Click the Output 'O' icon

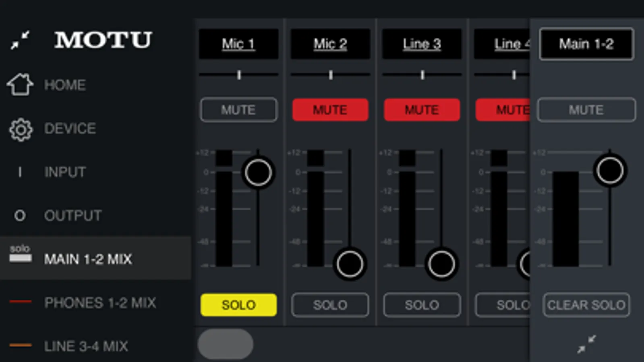(20, 216)
